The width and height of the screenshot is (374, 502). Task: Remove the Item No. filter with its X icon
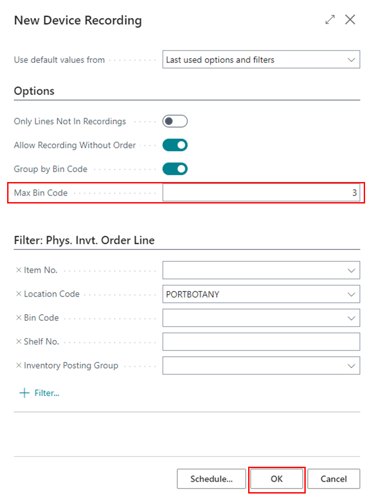point(19,270)
